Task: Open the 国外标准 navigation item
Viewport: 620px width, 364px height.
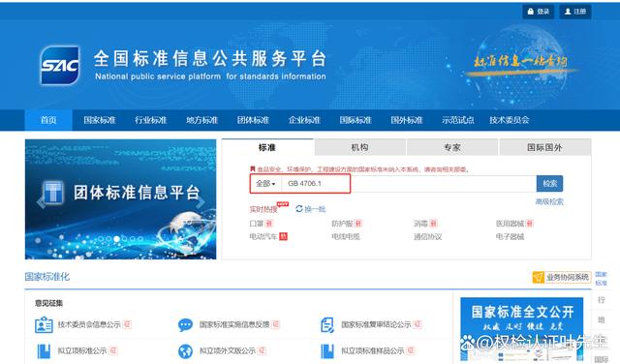Action: [407, 120]
